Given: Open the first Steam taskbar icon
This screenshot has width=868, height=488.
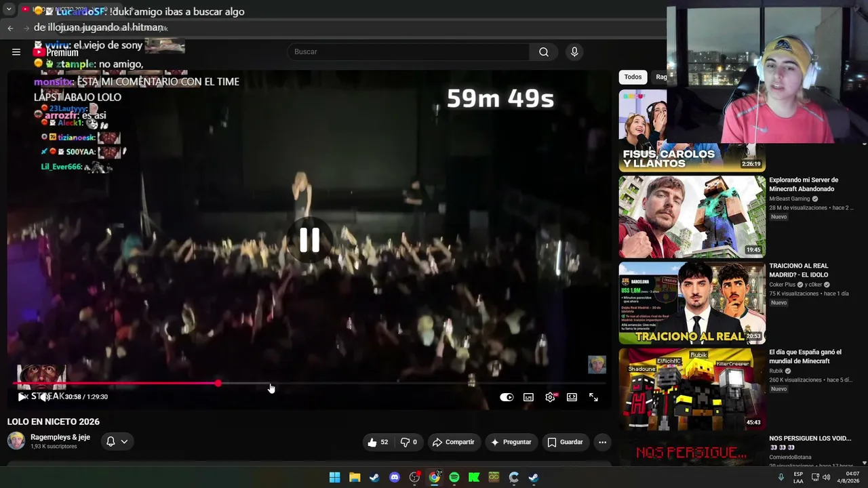Looking at the screenshot, I should [x=374, y=477].
